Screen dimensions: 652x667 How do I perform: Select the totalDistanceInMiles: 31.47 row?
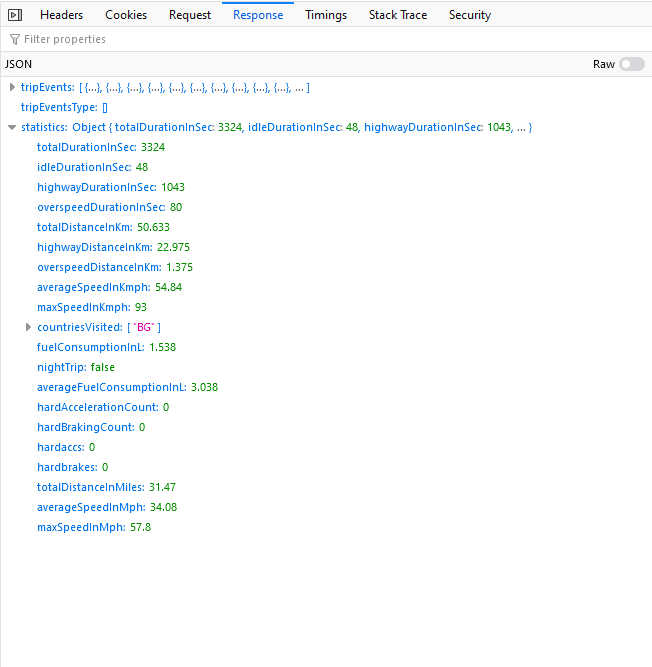[x=326, y=487]
